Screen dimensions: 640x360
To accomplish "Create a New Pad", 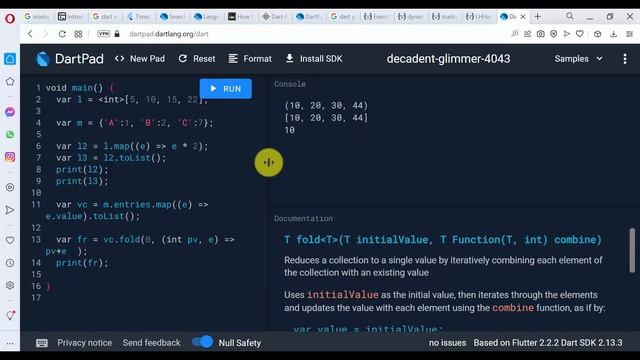I will pyautogui.click(x=140, y=59).
